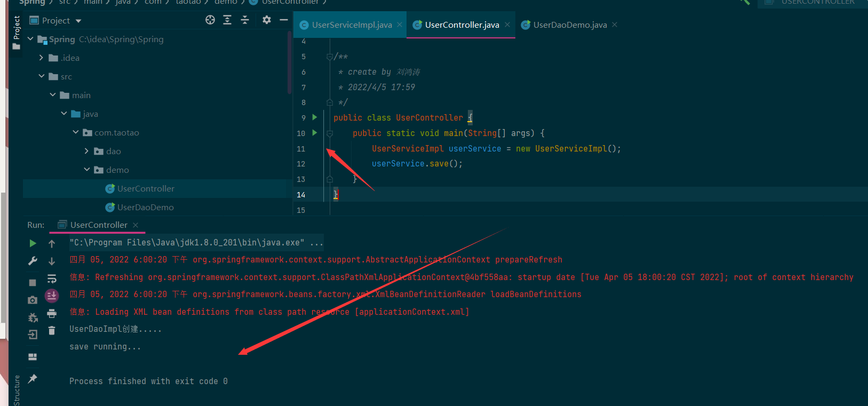Click the java.exe command line in console
Viewport: 868px width, 406px height.
196,242
